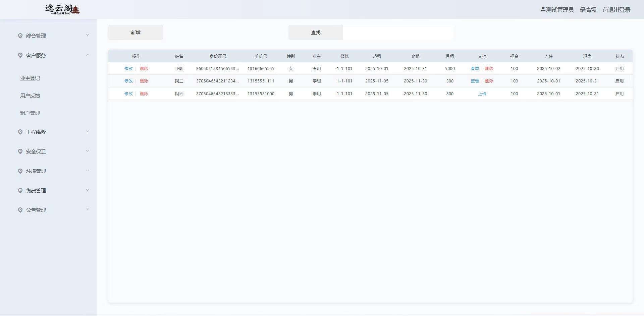Click the pin icon next to 公告管理
Screen dimensions: 644x316
[x=20, y=210]
